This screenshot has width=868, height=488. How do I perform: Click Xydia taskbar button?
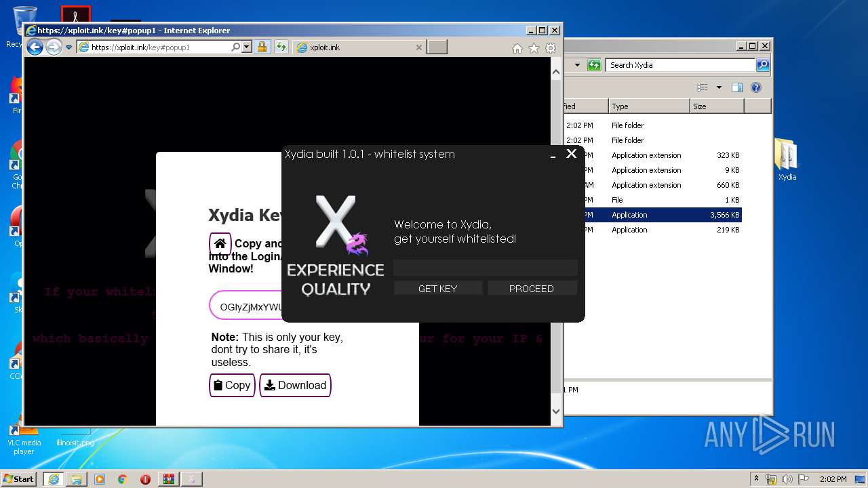(x=191, y=479)
